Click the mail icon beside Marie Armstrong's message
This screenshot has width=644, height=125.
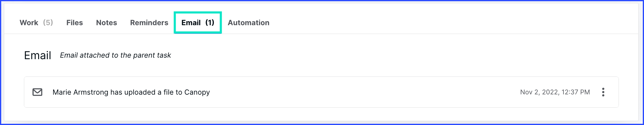37,92
